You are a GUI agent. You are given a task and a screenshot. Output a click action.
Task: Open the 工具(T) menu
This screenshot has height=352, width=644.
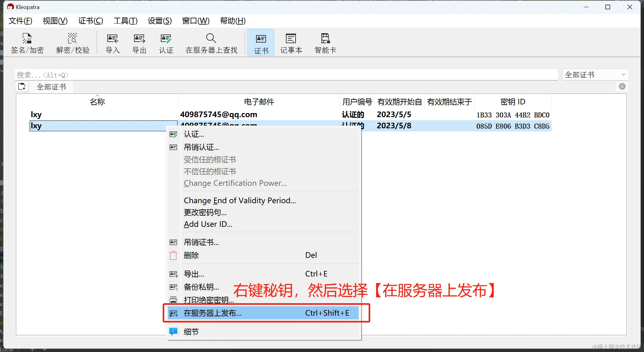[x=125, y=21]
